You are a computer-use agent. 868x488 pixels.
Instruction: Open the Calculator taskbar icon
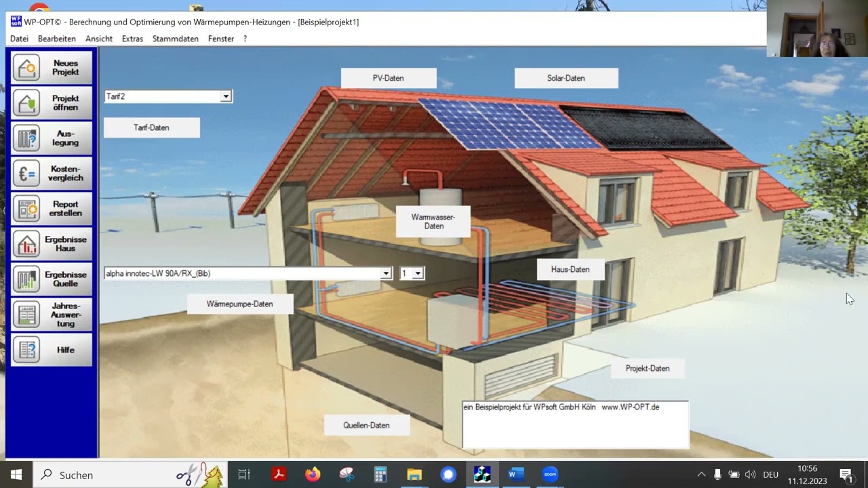pyautogui.click(x=380, y=474)
